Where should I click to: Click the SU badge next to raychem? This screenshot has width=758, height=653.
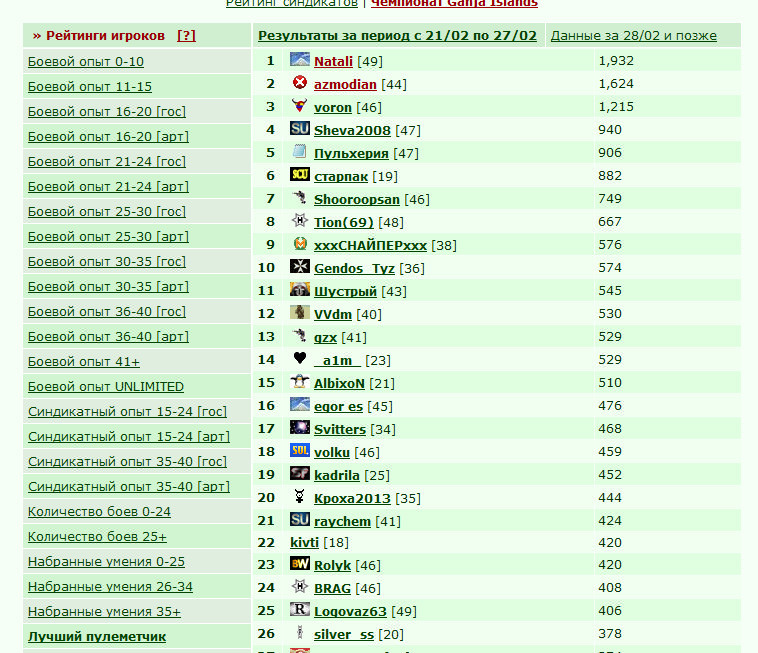tap(300, 519)
